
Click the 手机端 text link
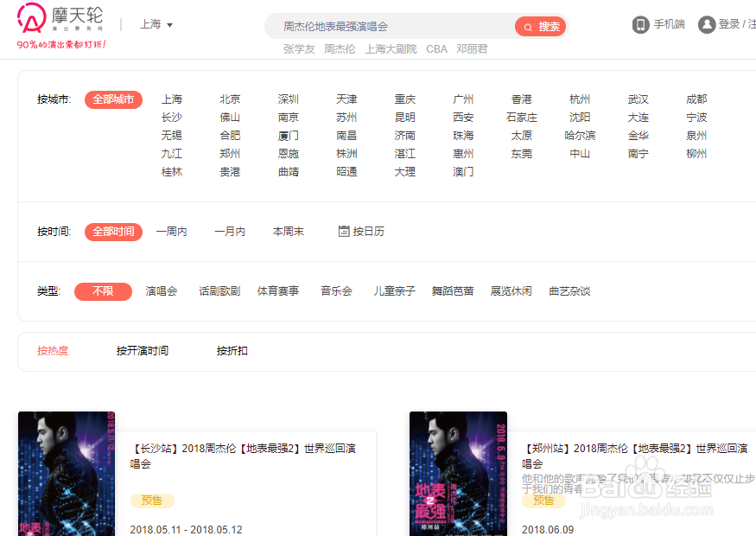(670, 24)
